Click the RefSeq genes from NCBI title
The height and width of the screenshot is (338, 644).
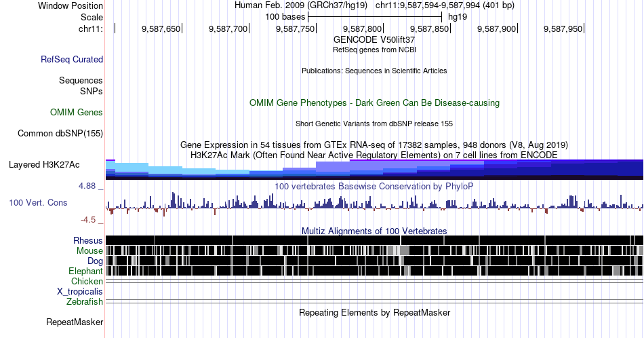[x=374, y=50]
